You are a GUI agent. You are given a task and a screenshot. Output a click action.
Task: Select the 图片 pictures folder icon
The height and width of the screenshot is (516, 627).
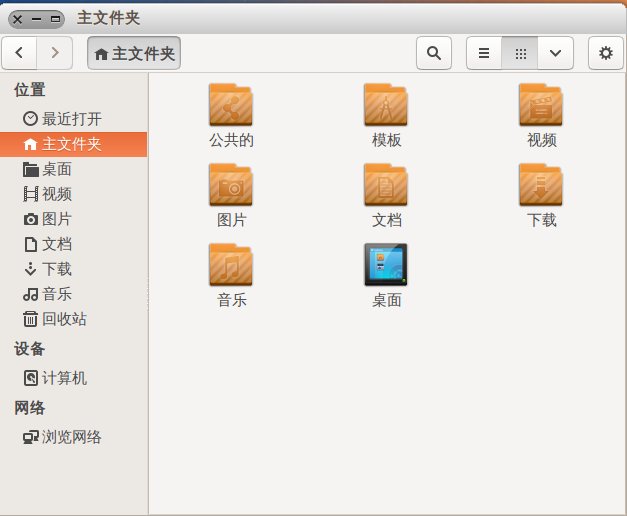click(231, 185)
